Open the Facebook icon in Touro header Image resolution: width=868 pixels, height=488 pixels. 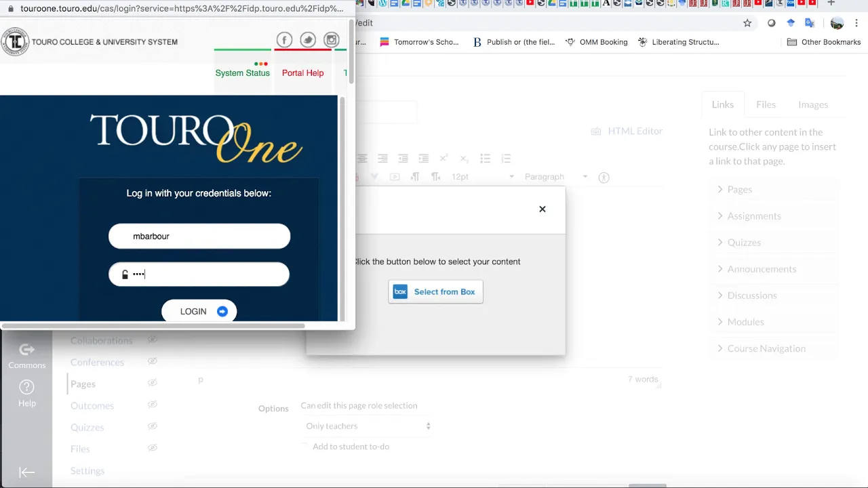tap(284, 40)
